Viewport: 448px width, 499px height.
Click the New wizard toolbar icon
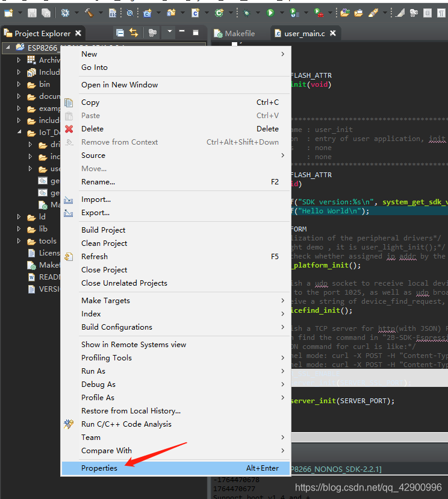[8, 13]
